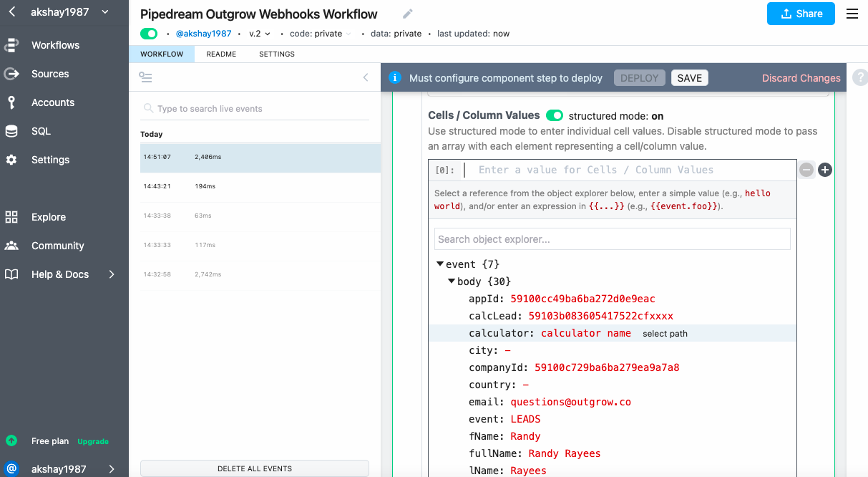Remove the cell value with minus icon

(806, 170)
